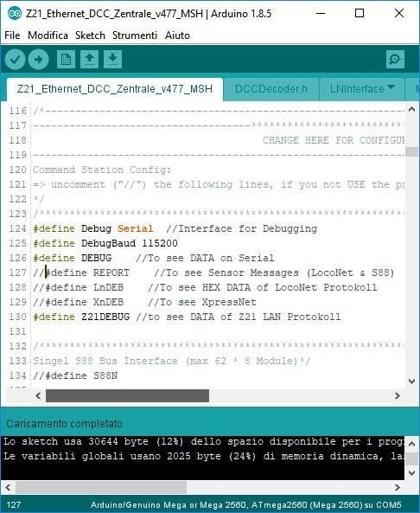Click the '#define Z21DEBUG' line
This screenshot has width=420, height=513.
(187, 317)
